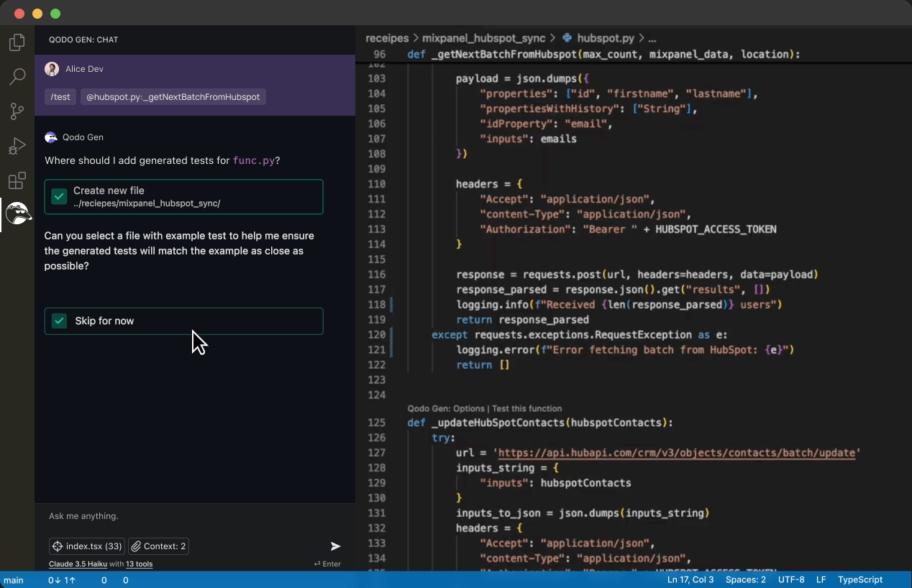Open the api.hubapi.com URL in the code
This screenshot has width=912, height=588.
(x=677, y=453)
